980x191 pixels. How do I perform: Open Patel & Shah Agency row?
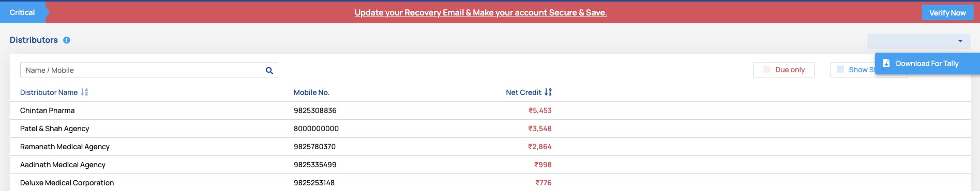pos(490,129)
